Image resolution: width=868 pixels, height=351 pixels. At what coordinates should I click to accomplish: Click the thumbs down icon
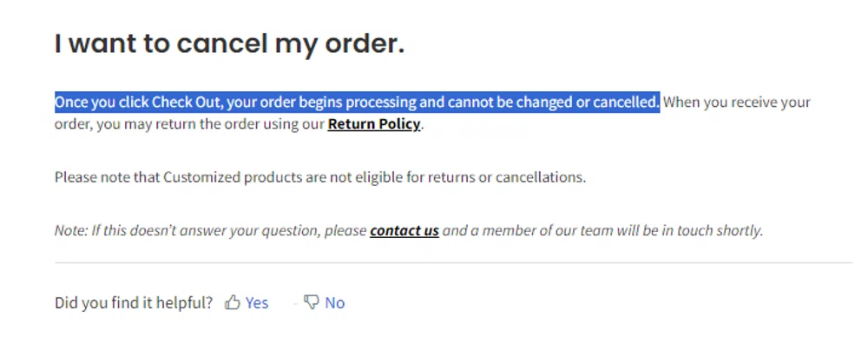(x=311, y=302)
